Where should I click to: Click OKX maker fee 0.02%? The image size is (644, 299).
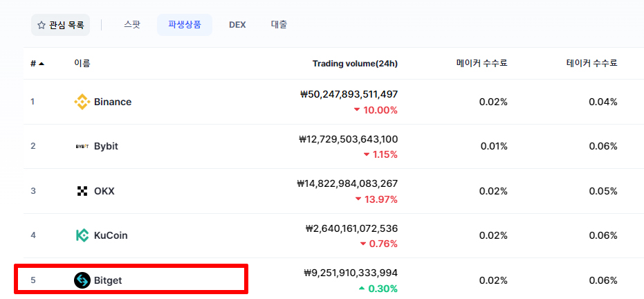pos(493,191)
